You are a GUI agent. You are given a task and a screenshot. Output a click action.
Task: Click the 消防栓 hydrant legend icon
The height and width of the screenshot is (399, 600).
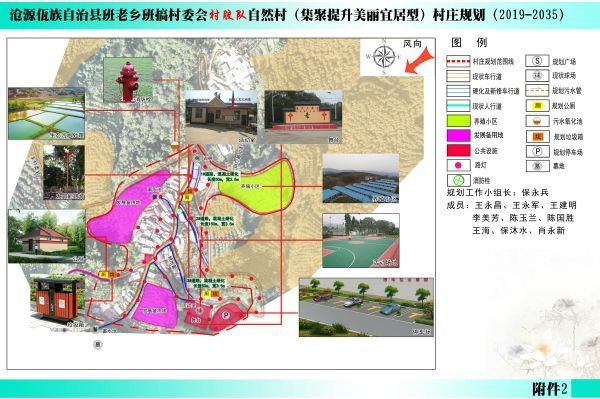458,180
